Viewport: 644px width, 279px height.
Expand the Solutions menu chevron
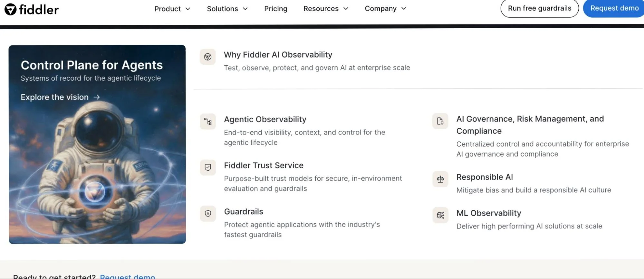point(245,9)
